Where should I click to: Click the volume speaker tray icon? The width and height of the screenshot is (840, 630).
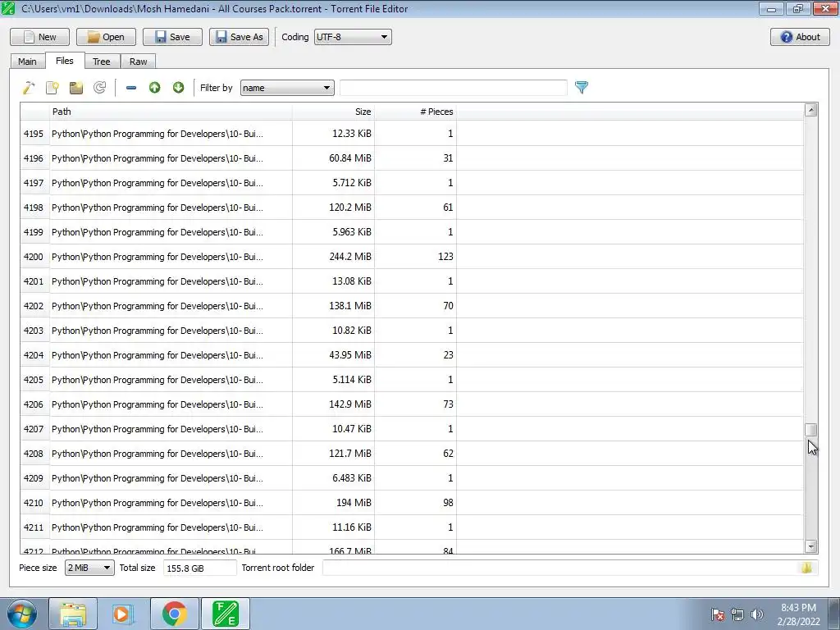(756, 614)
